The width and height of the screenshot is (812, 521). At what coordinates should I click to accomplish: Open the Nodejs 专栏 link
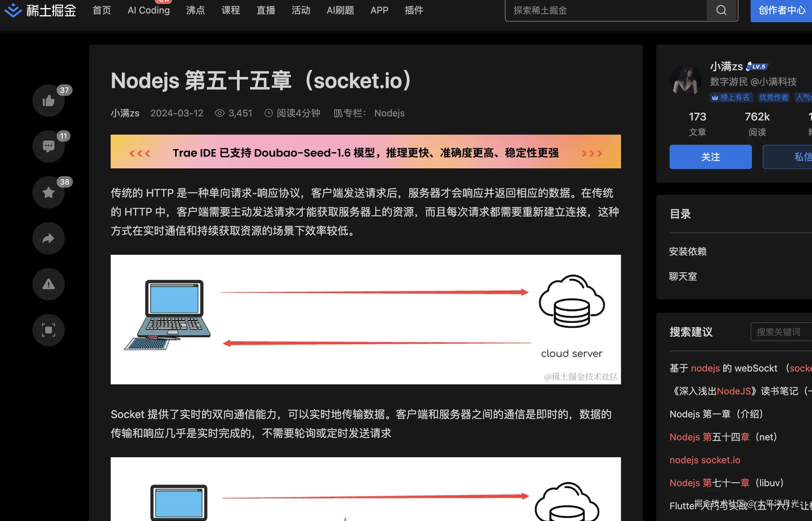tap(389, 113)
